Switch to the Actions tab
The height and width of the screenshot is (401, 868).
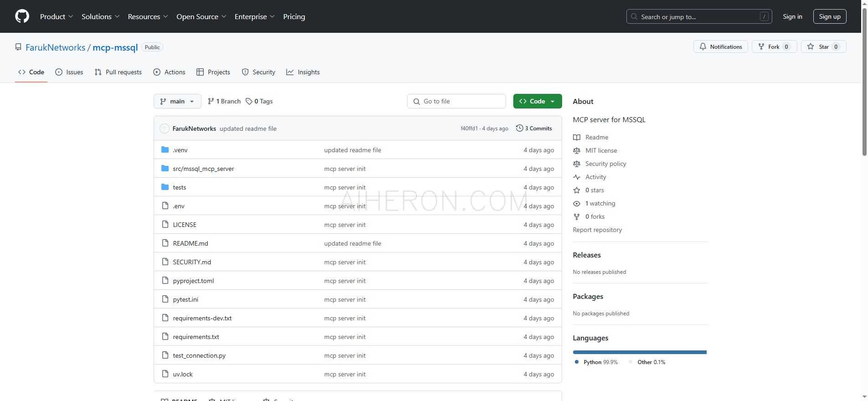(x=169, y=72)
